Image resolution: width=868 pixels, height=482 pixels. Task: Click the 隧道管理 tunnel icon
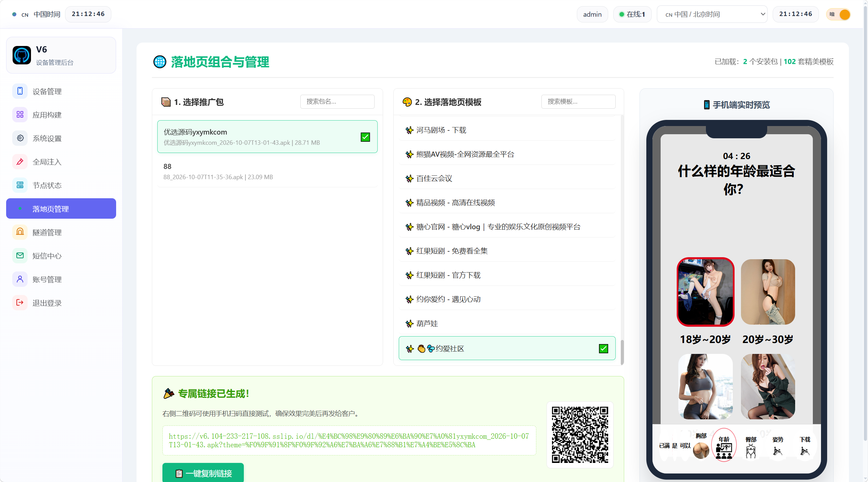point(20,232)
